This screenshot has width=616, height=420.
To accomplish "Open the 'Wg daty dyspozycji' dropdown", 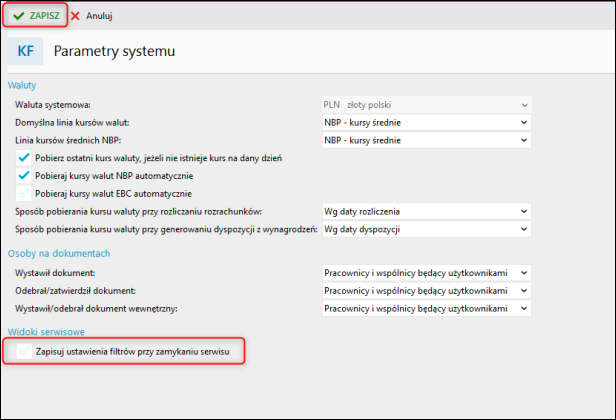I will pyautogui.click(x=425, y=229).
